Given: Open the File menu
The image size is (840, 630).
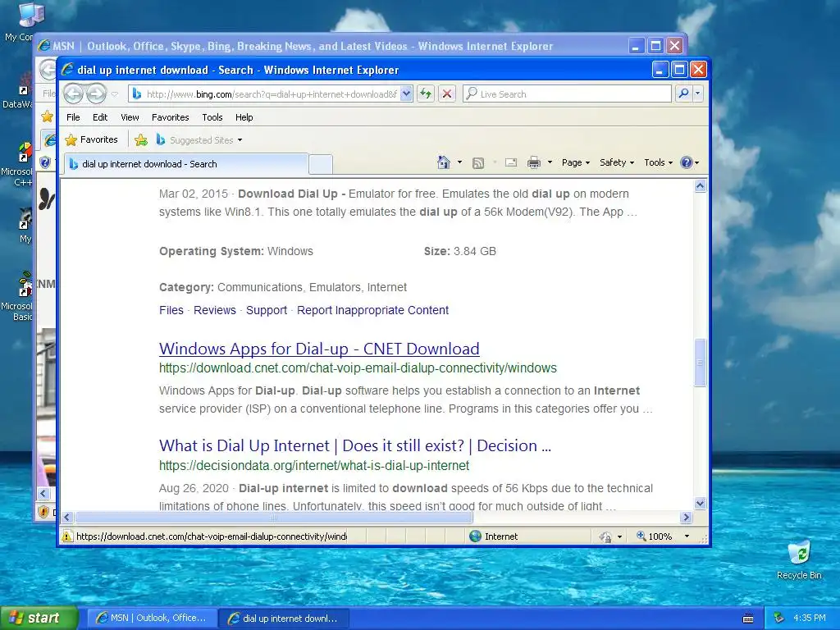Looking at the screenshot, I should coord(73,117).
